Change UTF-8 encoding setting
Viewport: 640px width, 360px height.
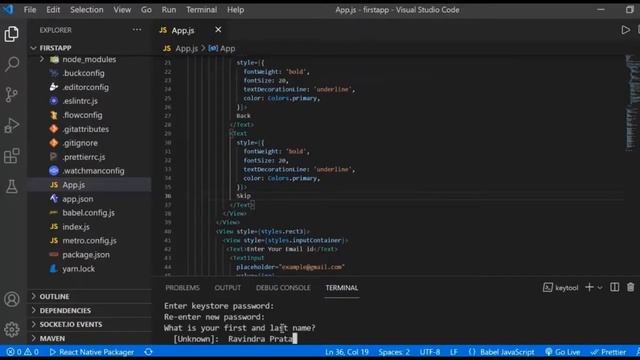pyautogui.click(x=430, y=352)
